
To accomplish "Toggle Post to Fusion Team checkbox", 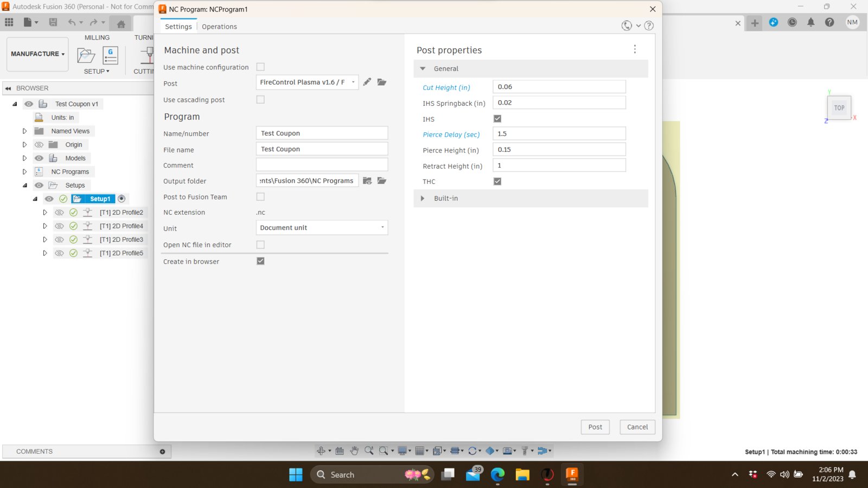I will tap(260, 196).
